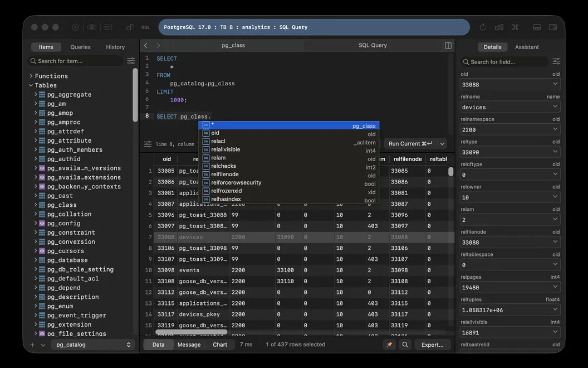Open query editor settings sliders icon
The width and height of the screenshot is (588, 368).
pos(148,144)
